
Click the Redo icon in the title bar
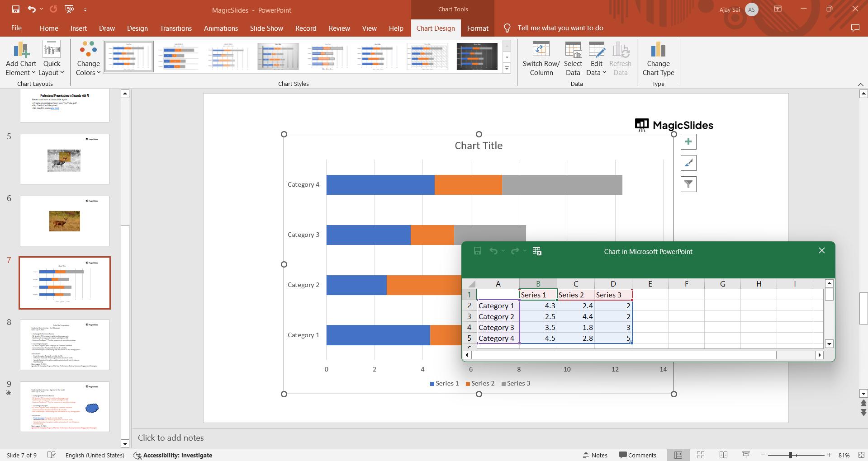point(53,9)
